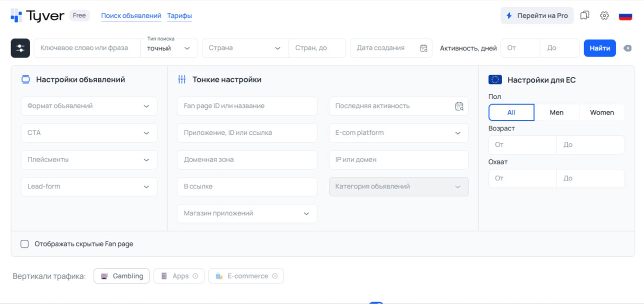644x304 pixels.
Task: Select All gender option
Action: [x=511, y=112]
